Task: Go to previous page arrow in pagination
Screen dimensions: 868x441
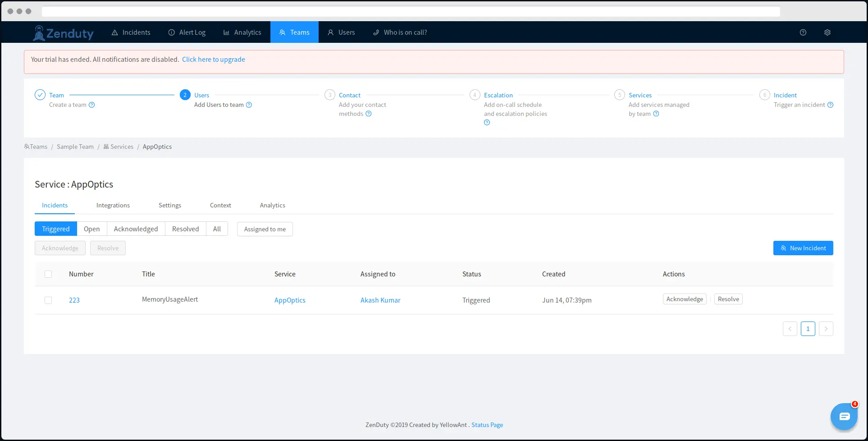Action: pyautogui.click(x=790, y=329)
